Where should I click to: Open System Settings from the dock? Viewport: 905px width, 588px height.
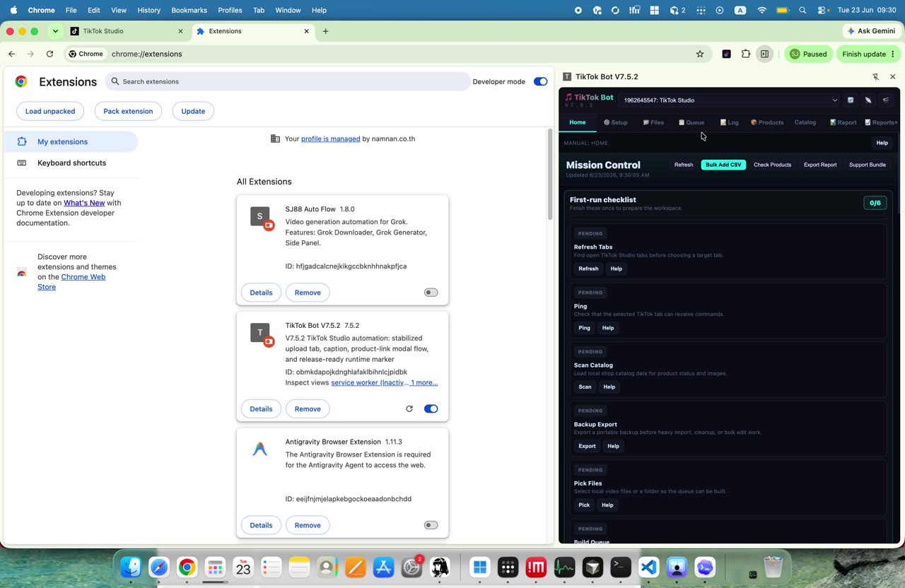(x=411, y=567)
